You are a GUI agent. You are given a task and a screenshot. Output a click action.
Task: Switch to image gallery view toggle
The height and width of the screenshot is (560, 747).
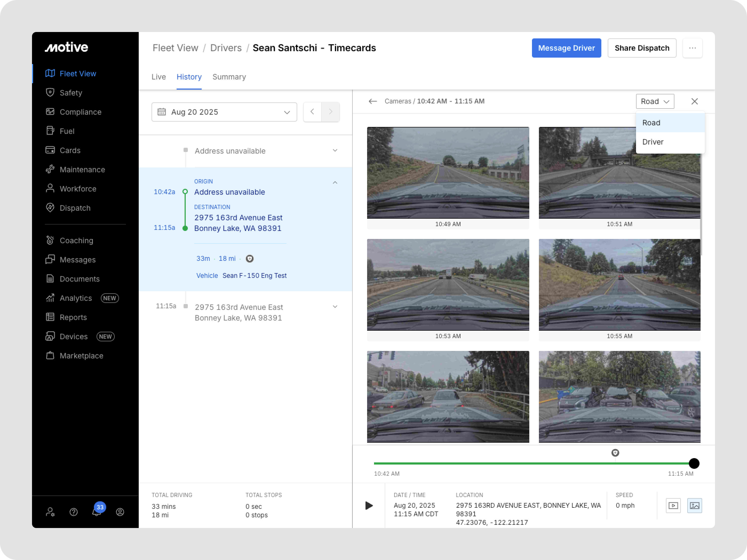(x=694, y=505)
